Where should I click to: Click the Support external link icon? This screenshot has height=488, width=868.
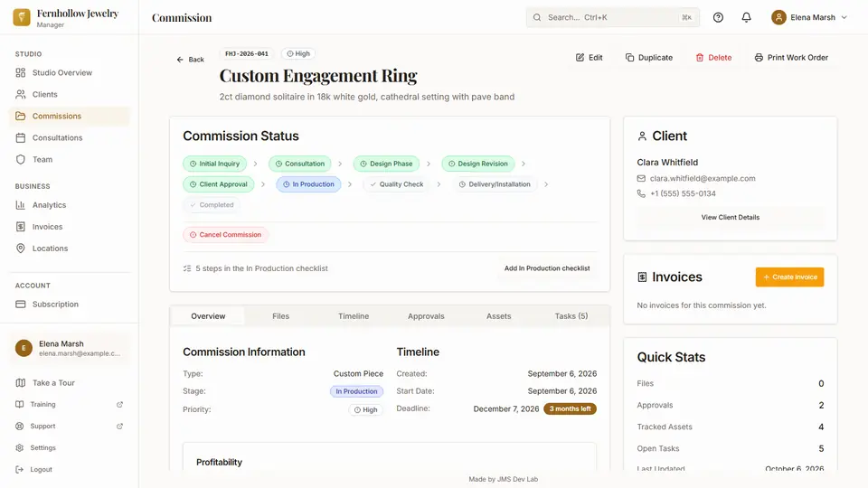click(x=119, y=426)
